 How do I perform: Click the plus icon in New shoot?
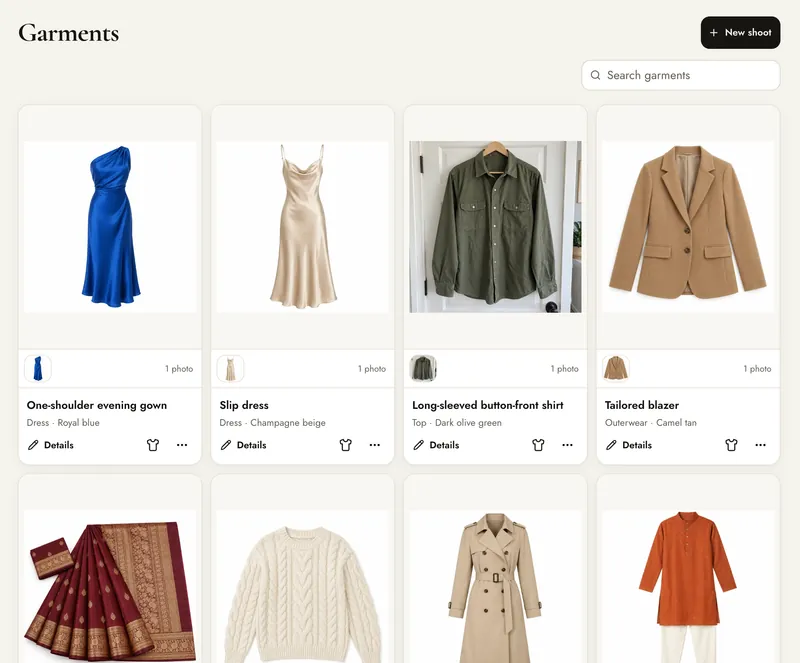click(x=714, y=33)
